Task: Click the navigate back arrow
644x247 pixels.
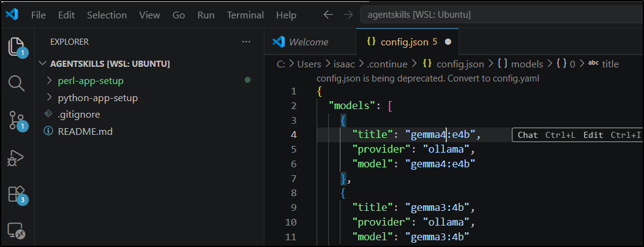Action: 329,15
